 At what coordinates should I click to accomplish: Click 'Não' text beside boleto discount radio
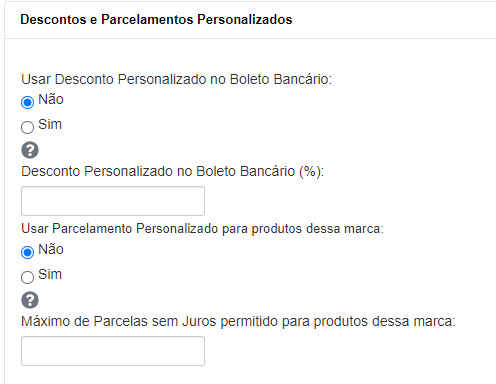(x=51, y=99)
